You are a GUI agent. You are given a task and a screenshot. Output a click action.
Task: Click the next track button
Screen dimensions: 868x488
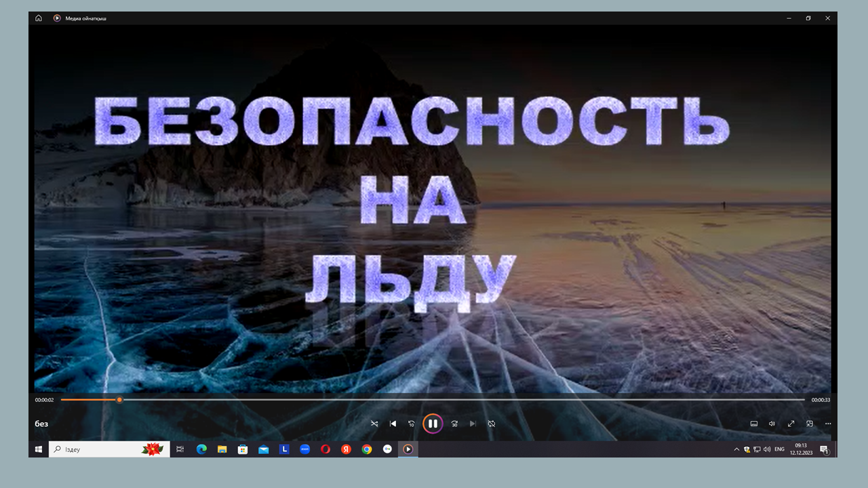[473, 424]
